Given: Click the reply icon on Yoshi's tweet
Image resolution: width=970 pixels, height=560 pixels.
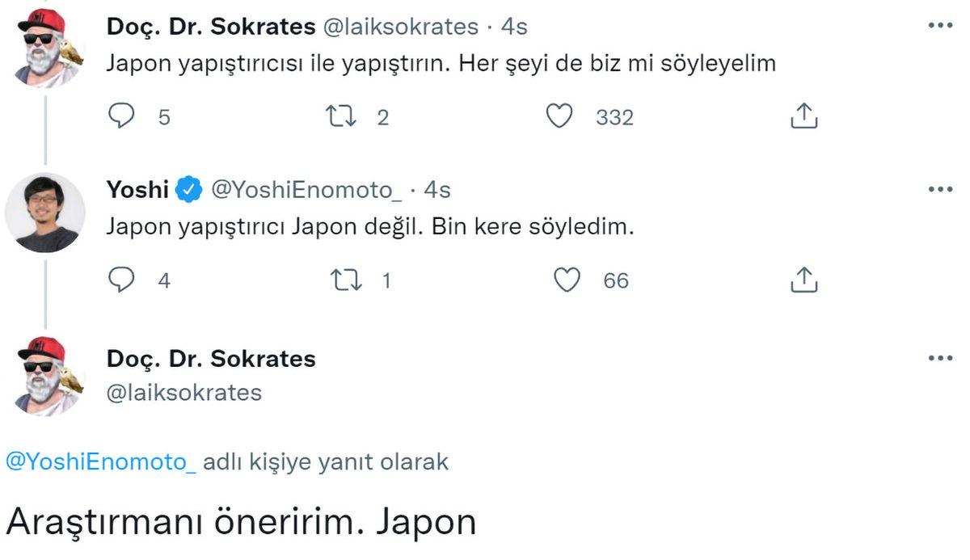Looking at the screenshot, I should coord(122,280).
